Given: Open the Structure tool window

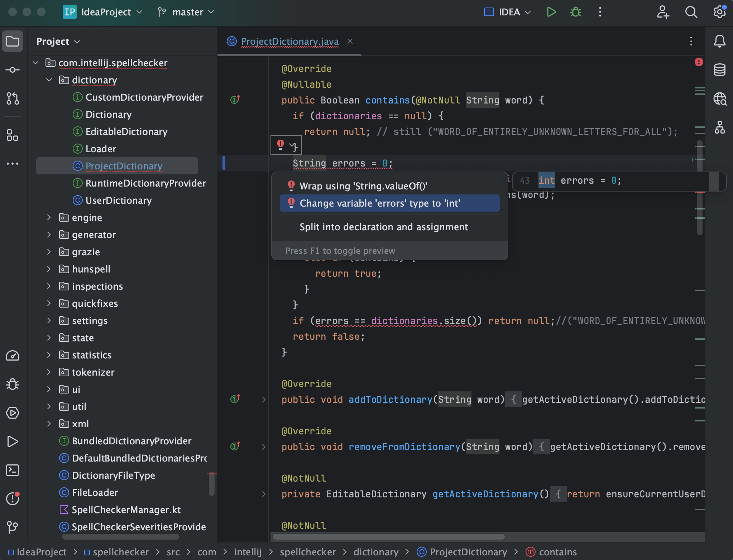Looking at the screenshot, I should tap(720, 127).
